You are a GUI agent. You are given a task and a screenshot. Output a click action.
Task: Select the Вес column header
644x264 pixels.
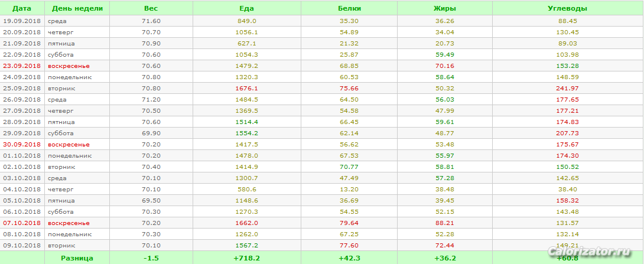[151, 8]
